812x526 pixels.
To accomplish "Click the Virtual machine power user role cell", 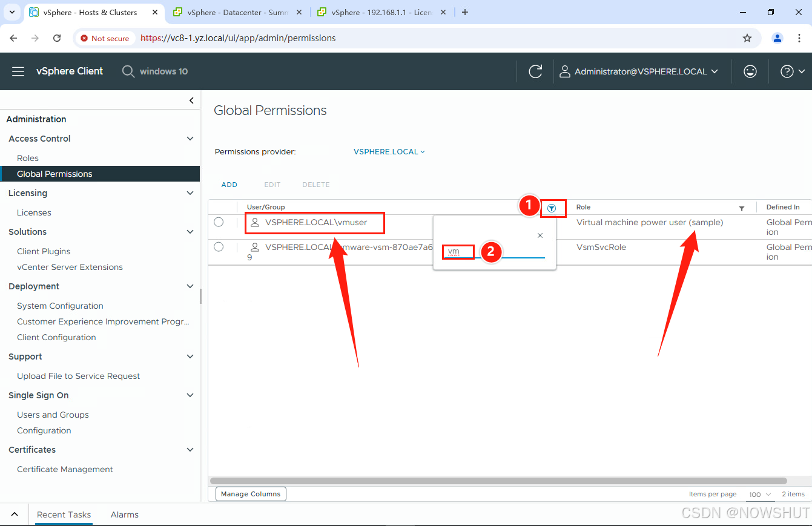I will [650, 222].
